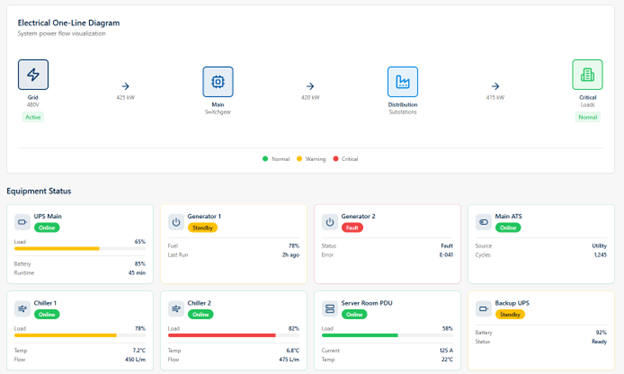
Task: Click the Chiller 2 temp 6.8°C value
Action: 292,351
